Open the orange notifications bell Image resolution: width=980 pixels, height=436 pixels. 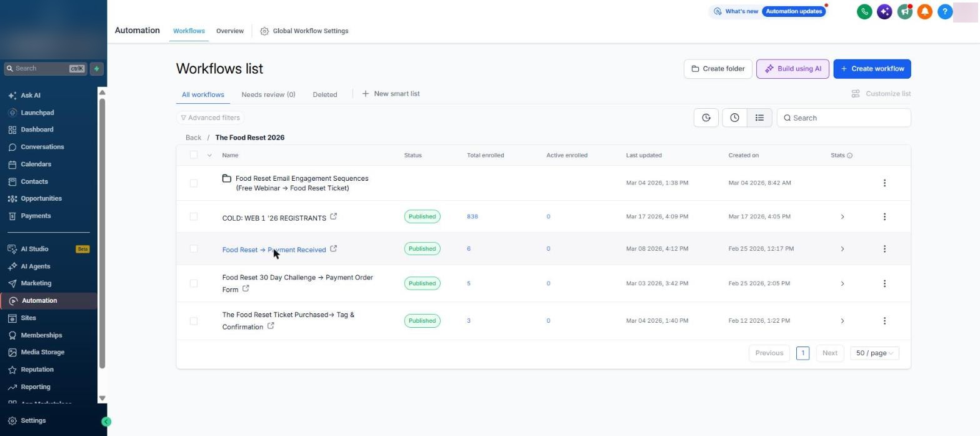[x=925, y=11]
